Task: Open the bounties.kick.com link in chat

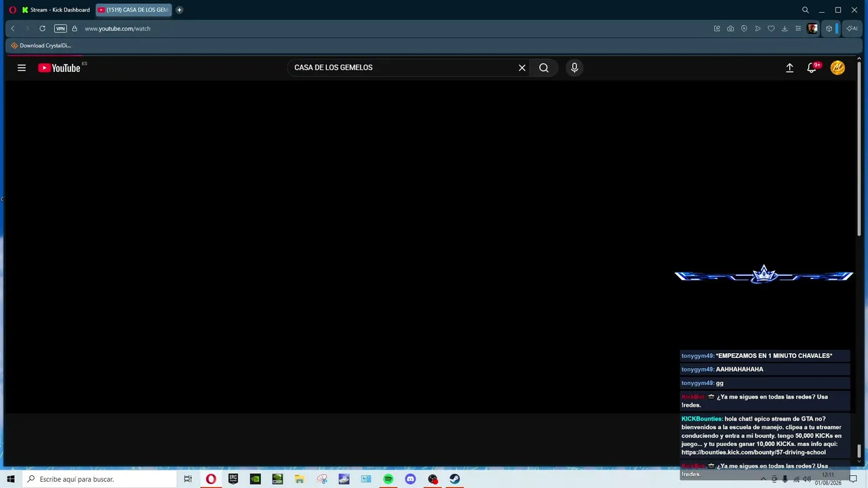Action: (x=753, y=452)
